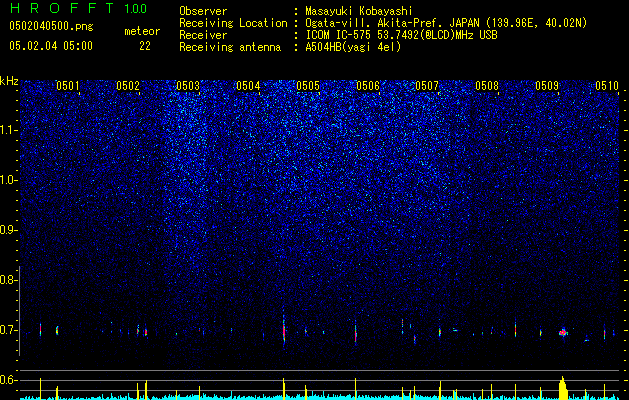Click the tall meteor echo just before 0505
Viewport: 629px width, 400px height.
(284, 331)
